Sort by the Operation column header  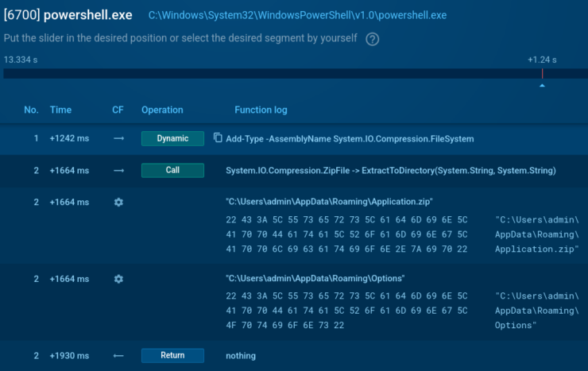162,110
